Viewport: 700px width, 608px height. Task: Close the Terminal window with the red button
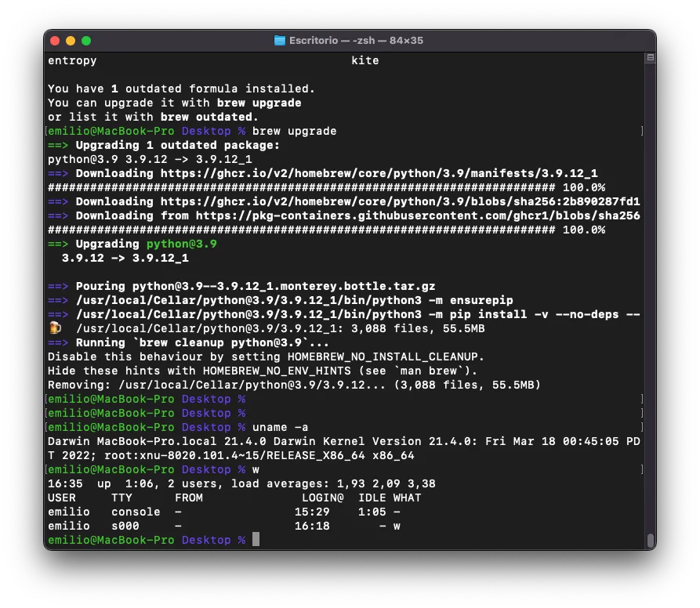[55, 41]
